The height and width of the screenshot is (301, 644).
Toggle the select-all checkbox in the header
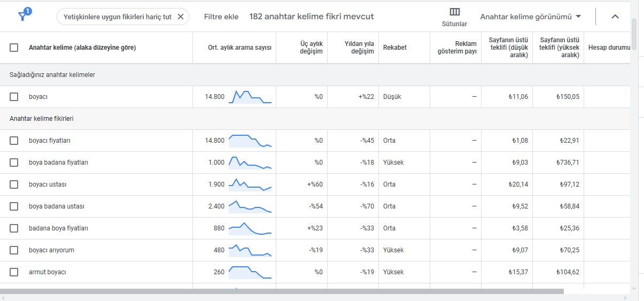pos(14,48)
